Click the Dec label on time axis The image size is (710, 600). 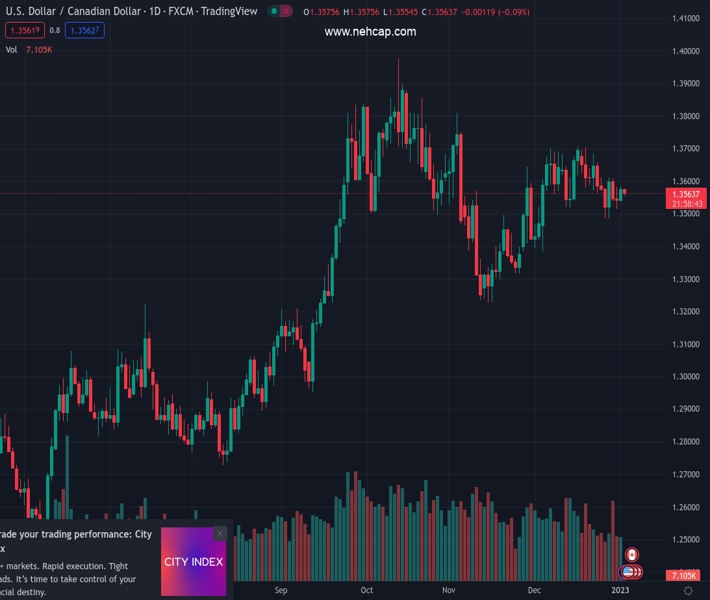pyautogui.click(x=535, y=590)
